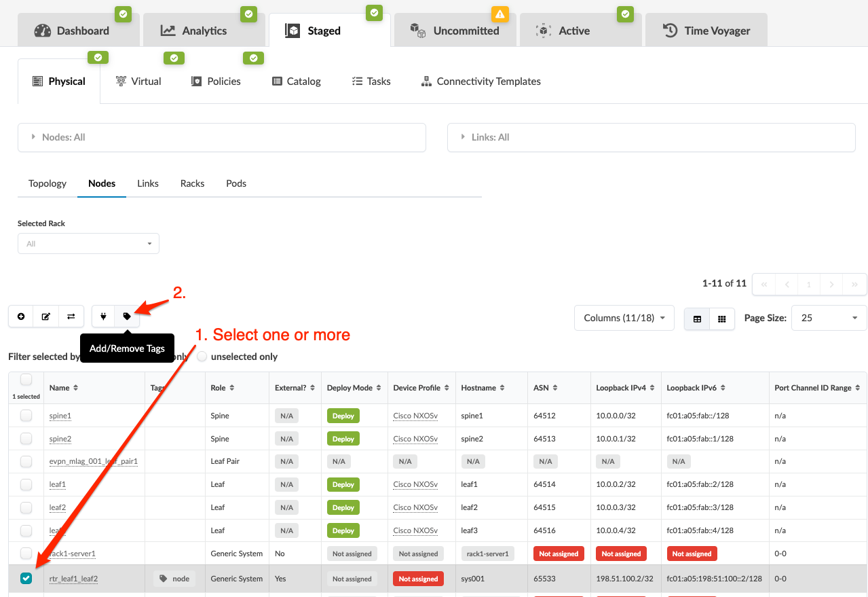Click the Staged tab green status badge
Screen dimensions: 868x597
point(374,13)
